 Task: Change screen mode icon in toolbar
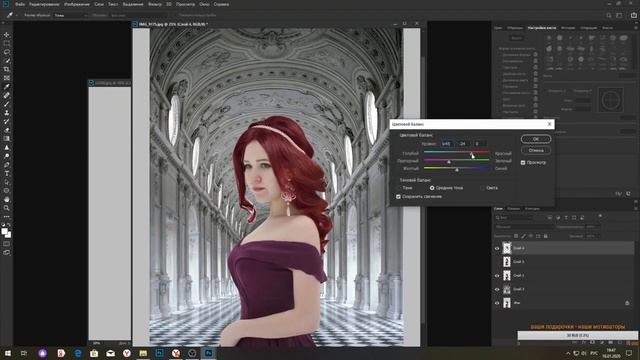pos(7,253)
